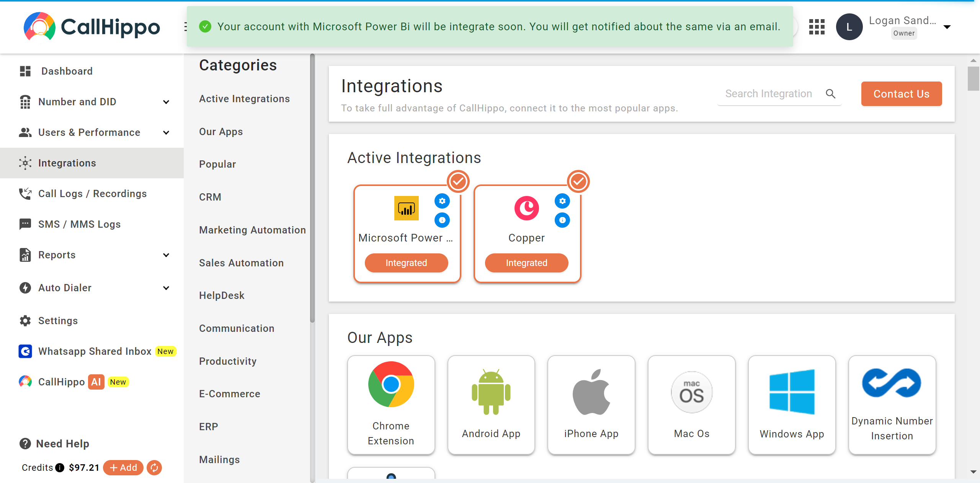Open the Chrome Extension app card

coord(391,405)
